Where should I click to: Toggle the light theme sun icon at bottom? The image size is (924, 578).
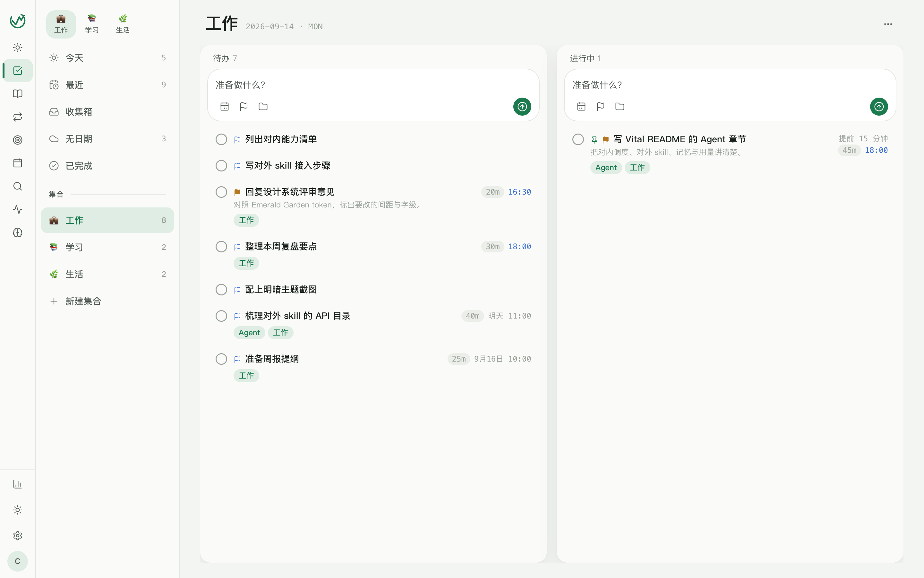coord(18,510)
